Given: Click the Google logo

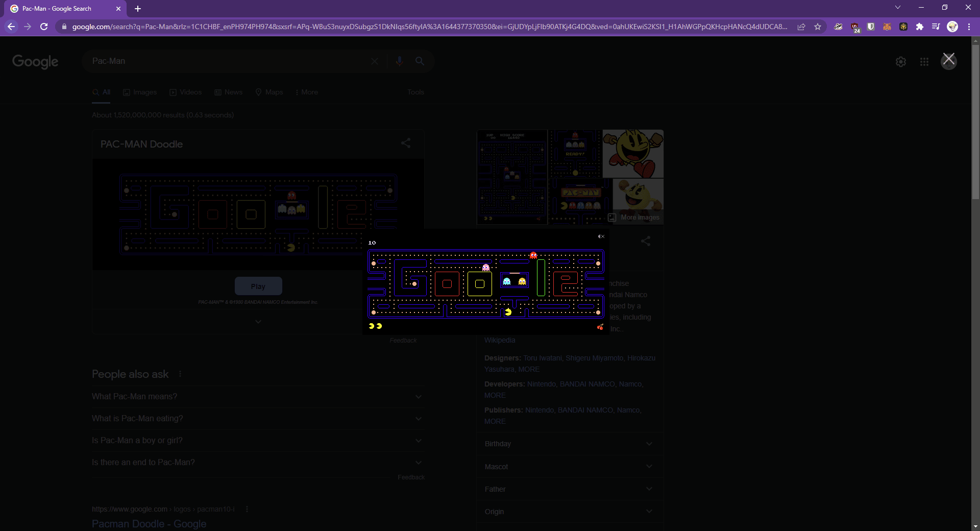Looking at the screenshot, I should click(35, 61).
